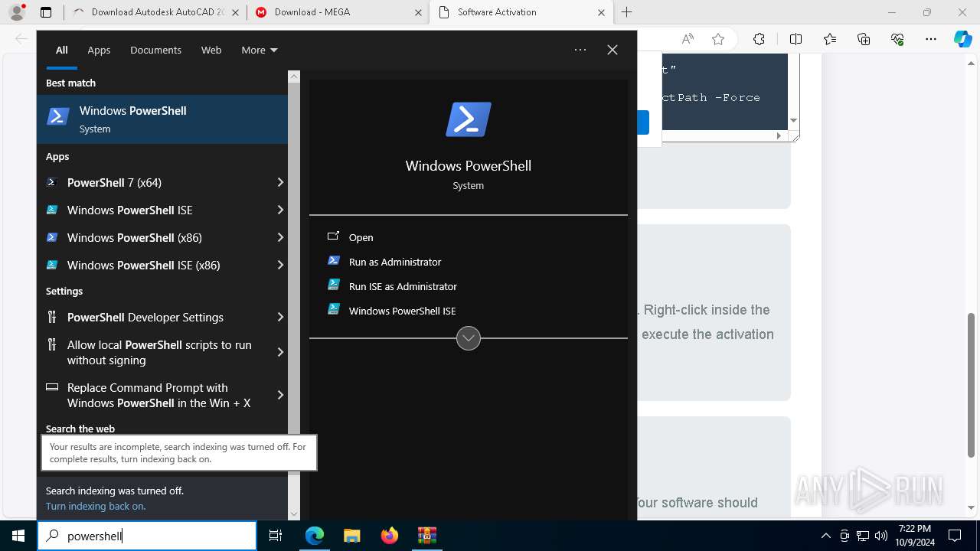This screenshot has width=980, height=551.
Task: Open File Explorer from taskbar
Action: 351,536
